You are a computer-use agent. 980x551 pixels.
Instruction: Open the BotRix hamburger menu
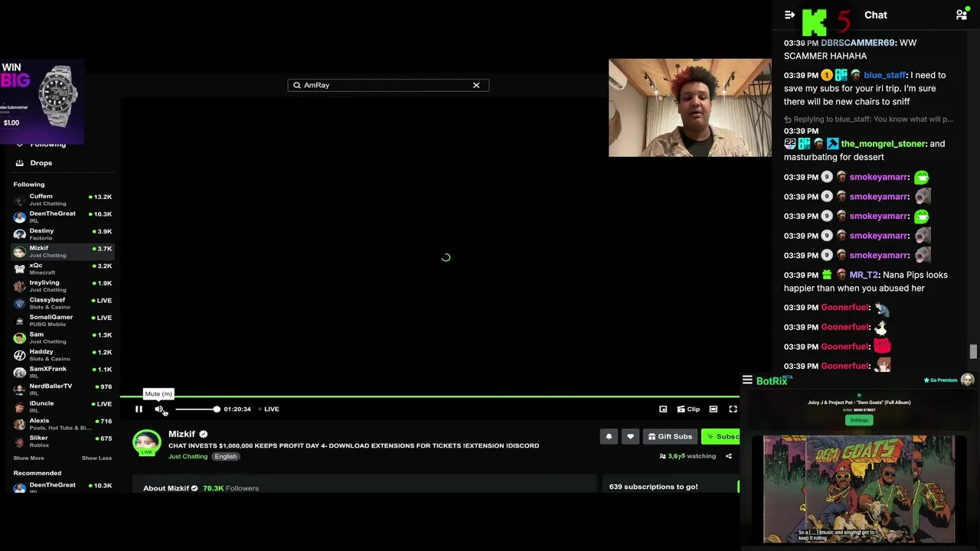click(x=747, y=380)
